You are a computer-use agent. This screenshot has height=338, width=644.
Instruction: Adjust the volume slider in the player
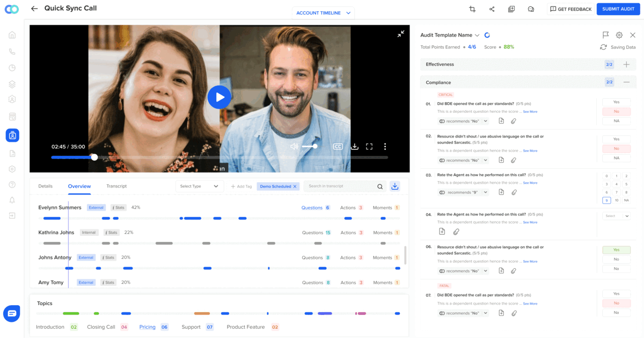click(310, 146)
